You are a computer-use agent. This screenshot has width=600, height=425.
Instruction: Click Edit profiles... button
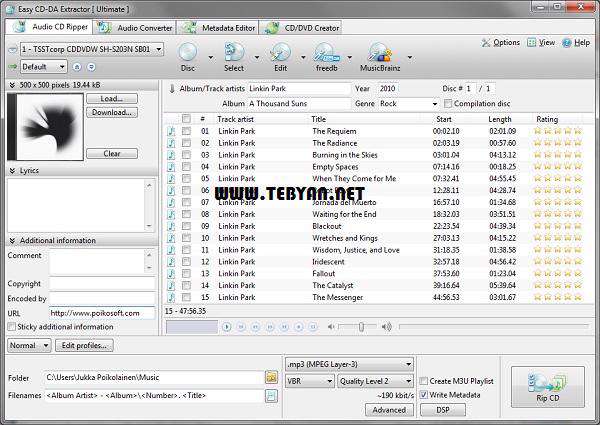pyautogui.click(x=85, y=345)
